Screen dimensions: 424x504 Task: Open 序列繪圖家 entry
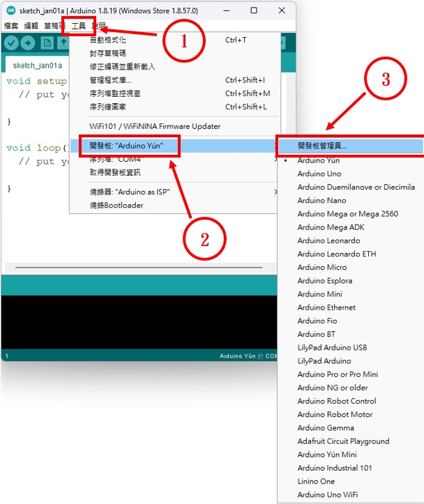click(x=174, y=107)
